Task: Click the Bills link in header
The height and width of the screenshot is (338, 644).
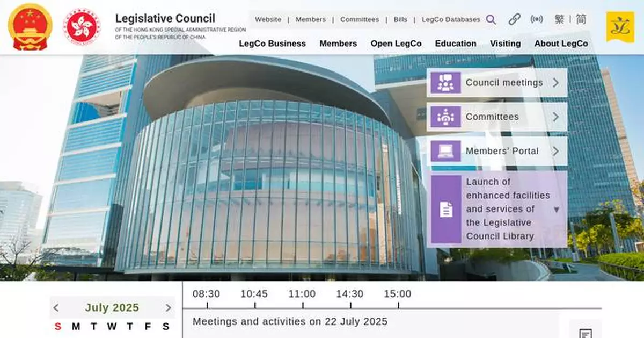Action: pyautogui.click(x=400, y=19)
